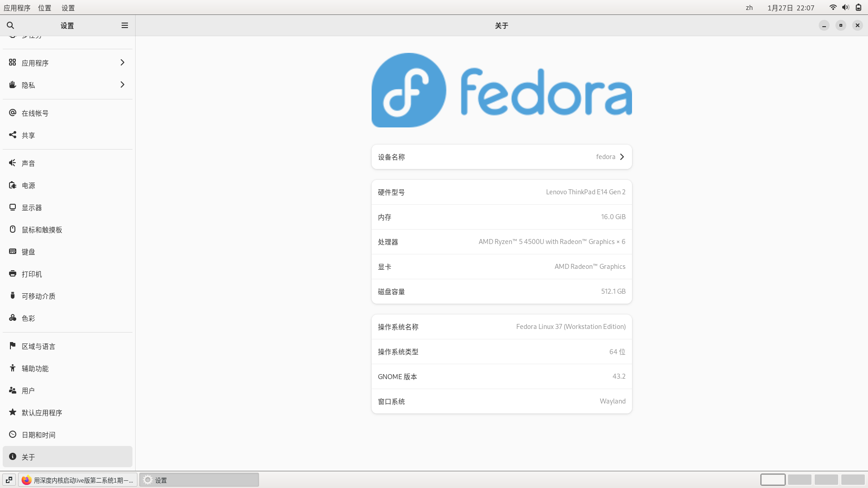Switch to first workspace in pager

pyautogui.click(x=773, y=479)
